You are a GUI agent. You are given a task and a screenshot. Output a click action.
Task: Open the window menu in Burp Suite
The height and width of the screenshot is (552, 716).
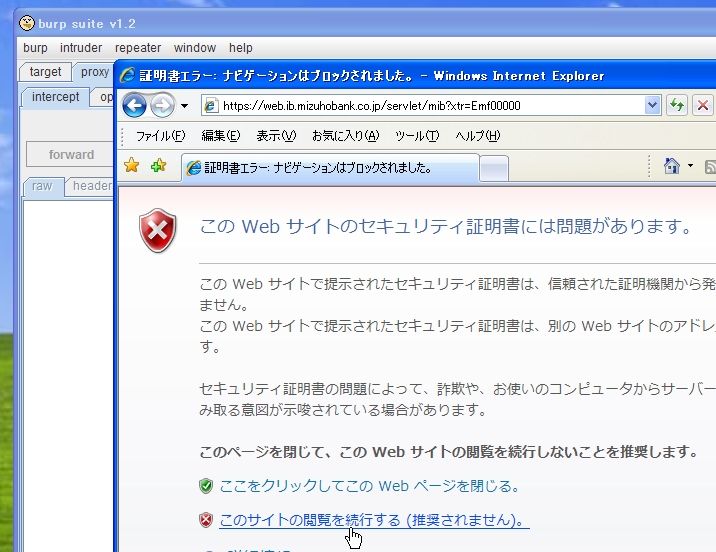click(195, 48)
